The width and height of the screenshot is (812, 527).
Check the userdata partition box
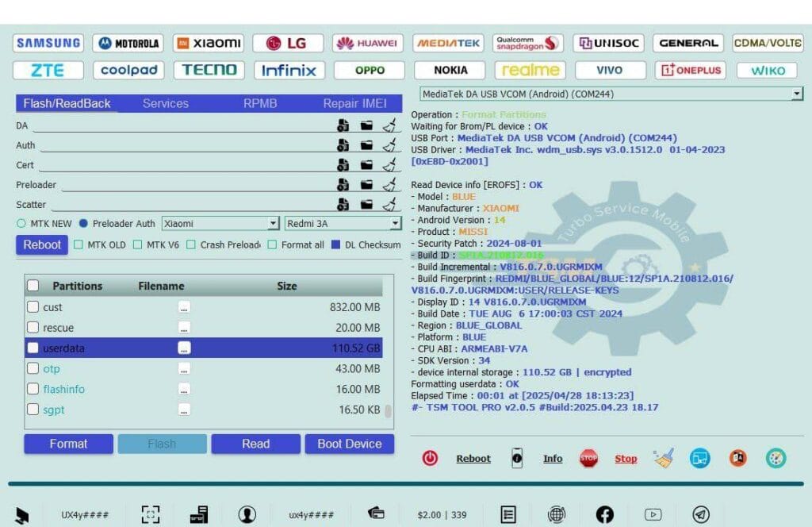tap(33, 348)
